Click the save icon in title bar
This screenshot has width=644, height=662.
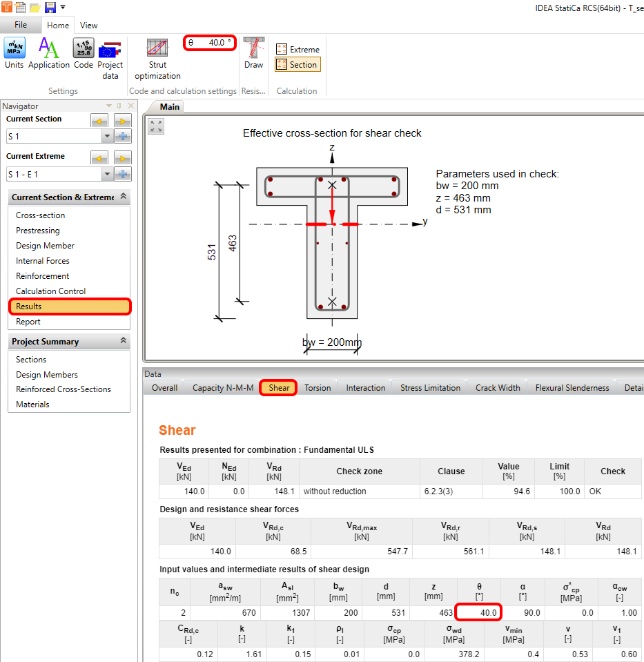pyautogui.click(x=50, y=8)
